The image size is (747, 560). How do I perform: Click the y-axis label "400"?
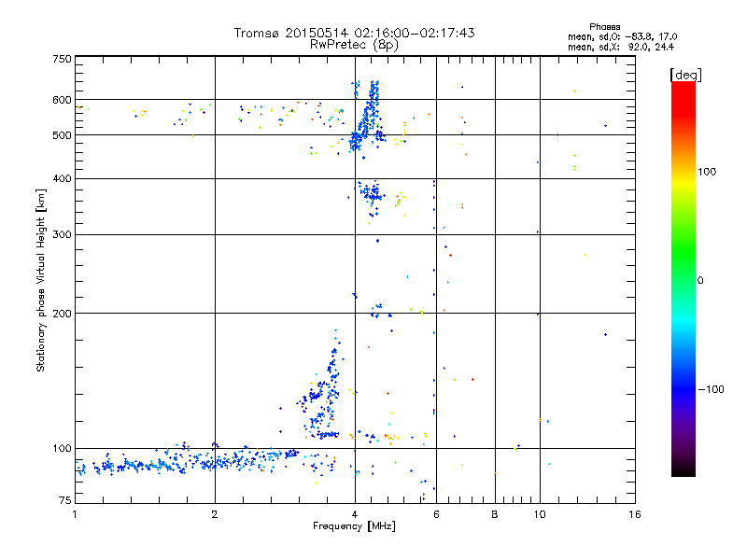click(62, 178)
